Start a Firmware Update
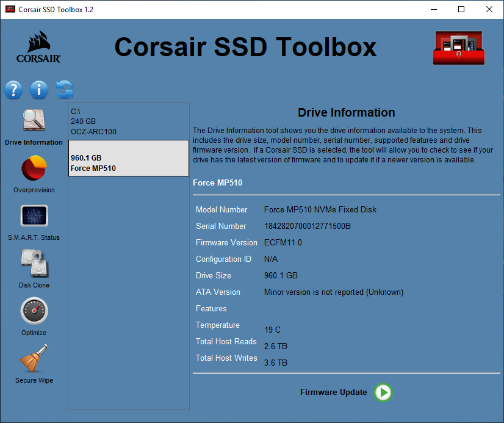Screen dimensions: 504x423 334,392
